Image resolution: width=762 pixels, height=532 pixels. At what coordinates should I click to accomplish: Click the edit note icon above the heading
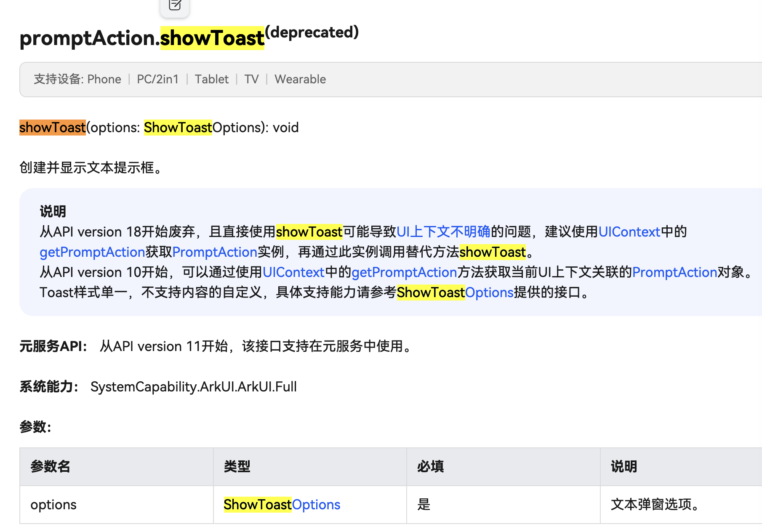coord(175,5)
